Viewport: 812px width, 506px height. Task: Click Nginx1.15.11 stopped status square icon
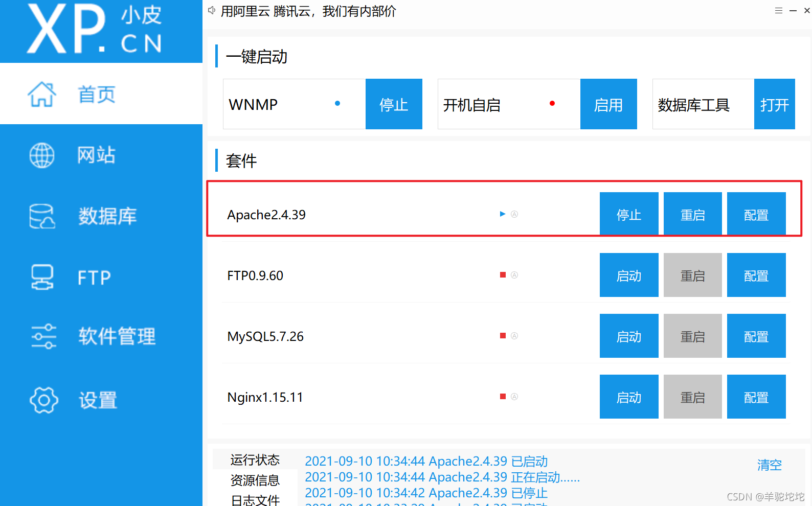503,397
